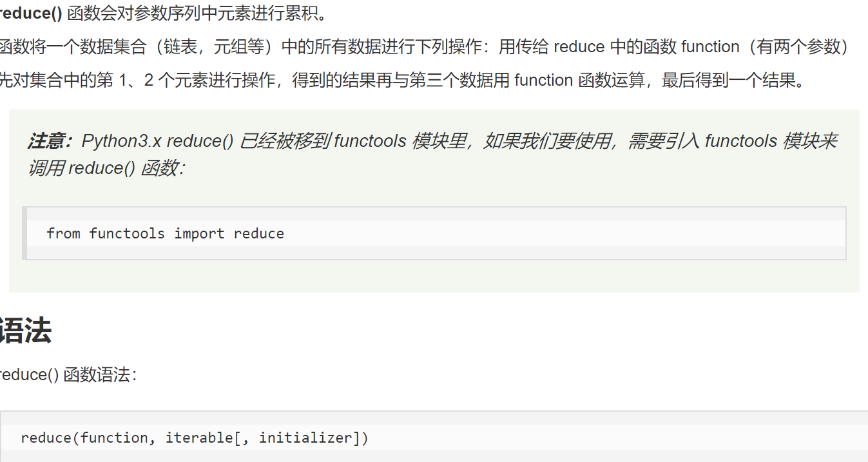Click the italic "调用 reduce() 函数：" line
Image resolution: width=868 pixels, height=462 pixels.
pyautogui.click(x=106, y=168)
